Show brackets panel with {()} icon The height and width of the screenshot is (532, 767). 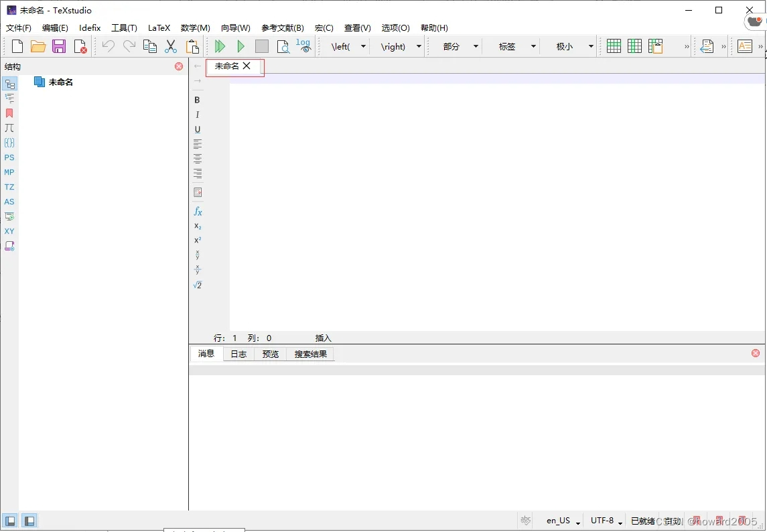9,143
